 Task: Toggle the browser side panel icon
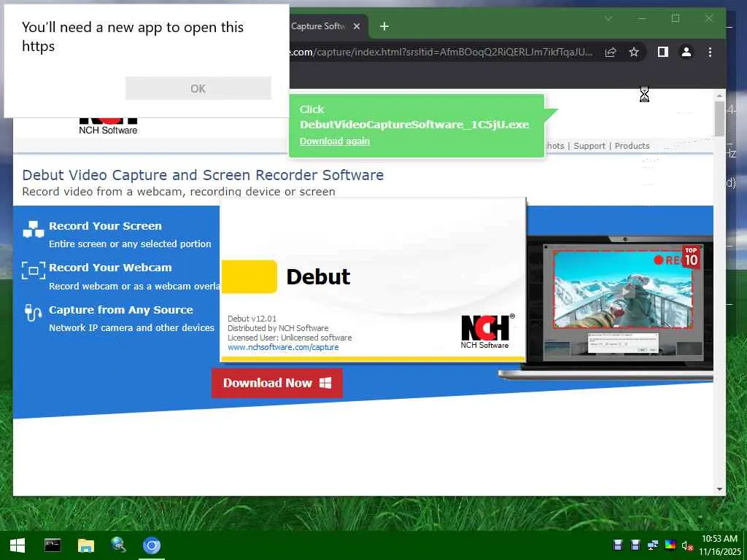(x=662, y=52)
